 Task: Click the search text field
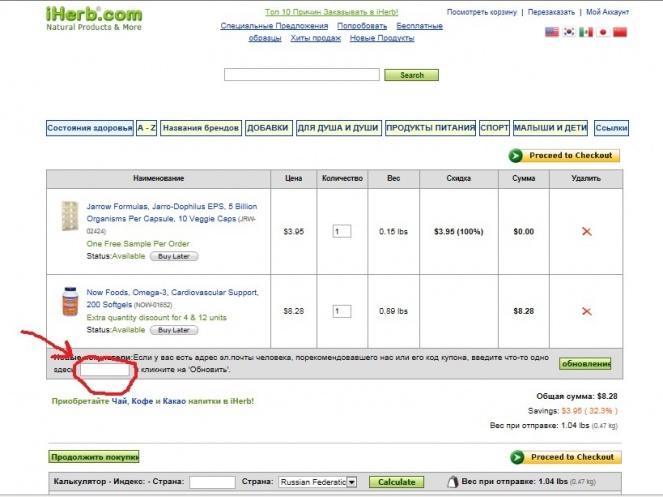pyautogui.click(x=302, y=74)
